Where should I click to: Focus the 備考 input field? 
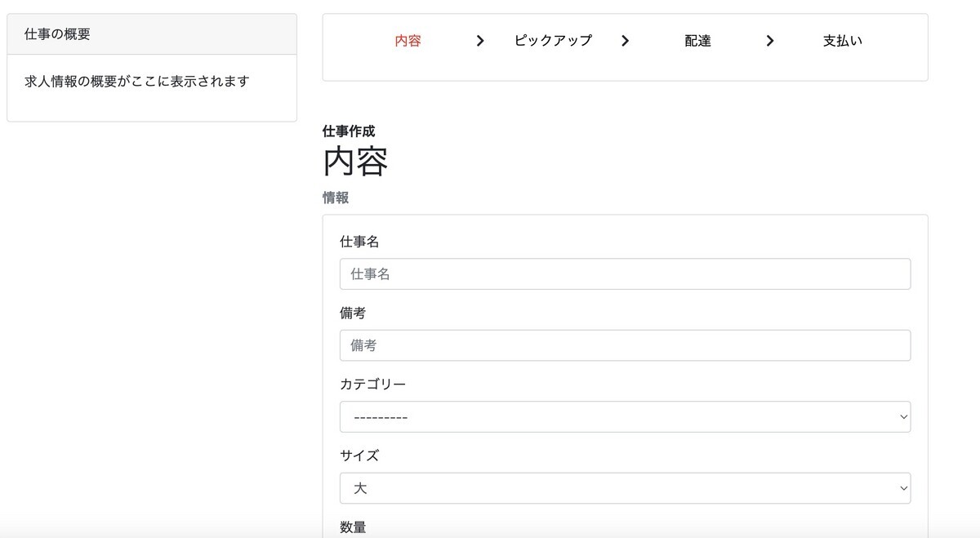pyautogui.click(x=625, y=345)
